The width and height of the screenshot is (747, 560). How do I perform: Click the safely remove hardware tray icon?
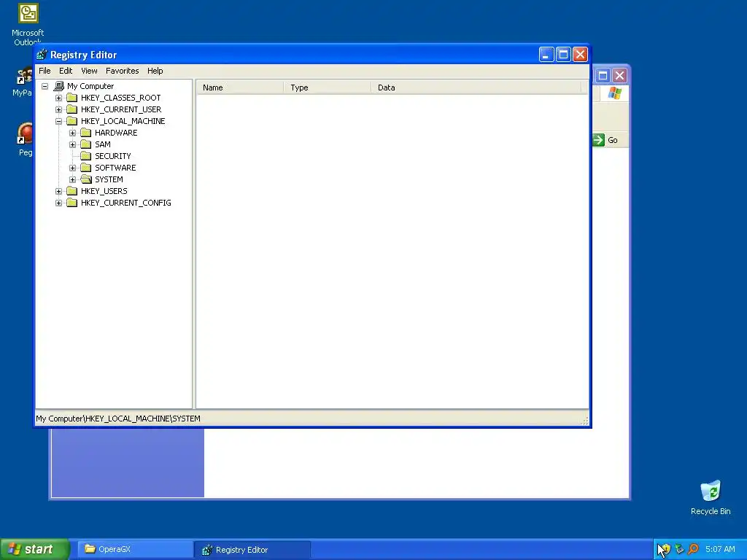pos(679,549)
